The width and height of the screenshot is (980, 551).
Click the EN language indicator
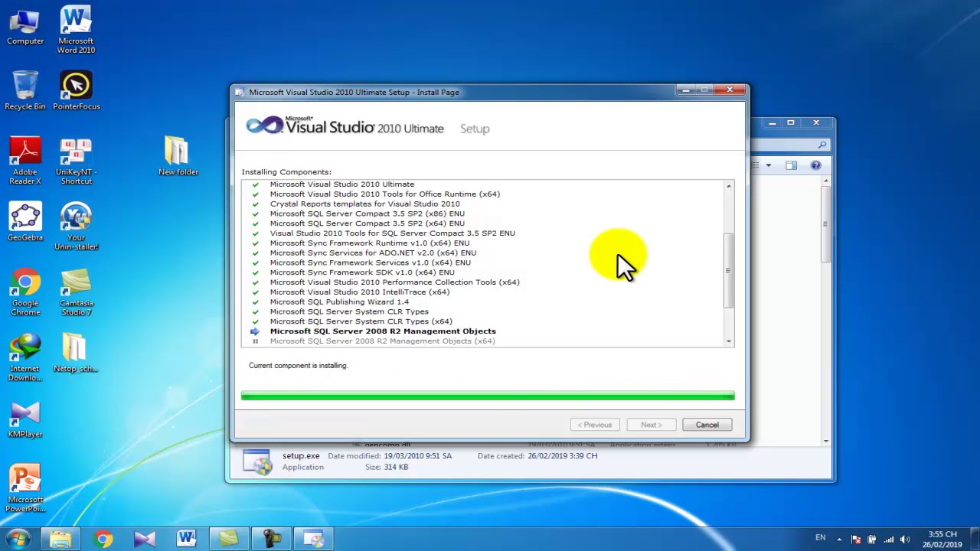tap(820, 538)
